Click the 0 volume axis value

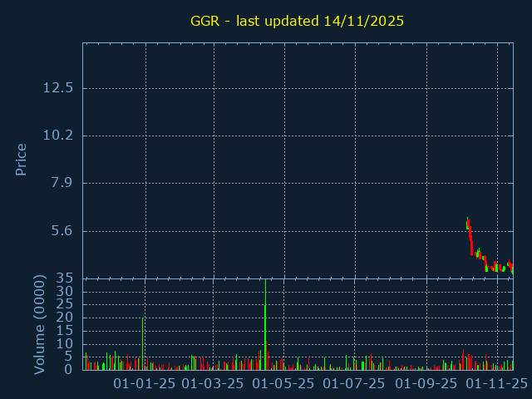(68, 369)
